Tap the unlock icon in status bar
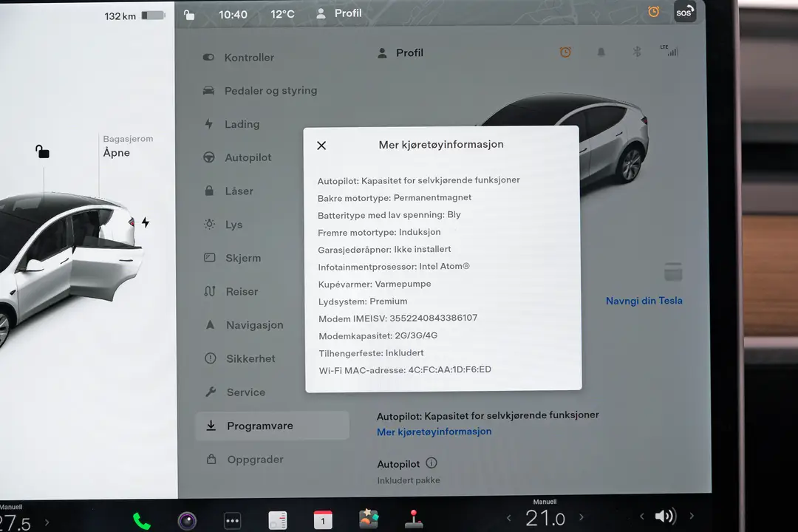 (x=189, y=15)
